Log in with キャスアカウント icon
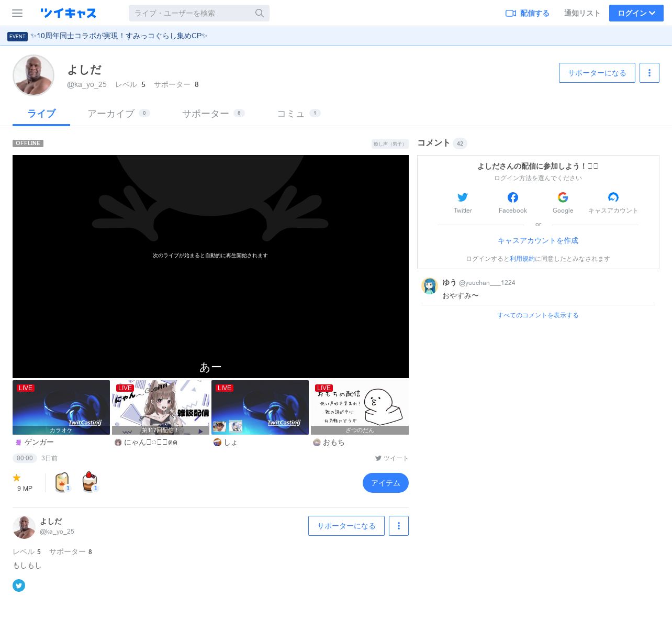Viewport: 672px width, 630px height. point(613,197)
